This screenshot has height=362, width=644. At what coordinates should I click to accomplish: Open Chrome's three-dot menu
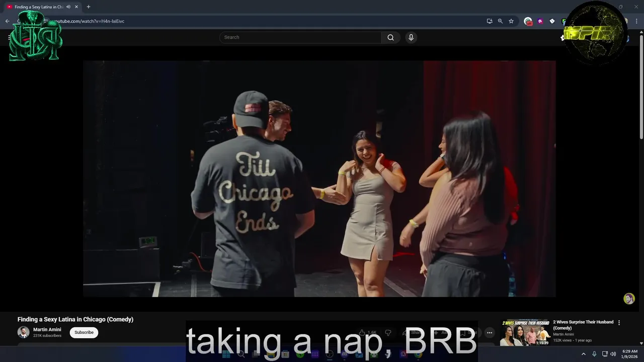tap(636, 21)
